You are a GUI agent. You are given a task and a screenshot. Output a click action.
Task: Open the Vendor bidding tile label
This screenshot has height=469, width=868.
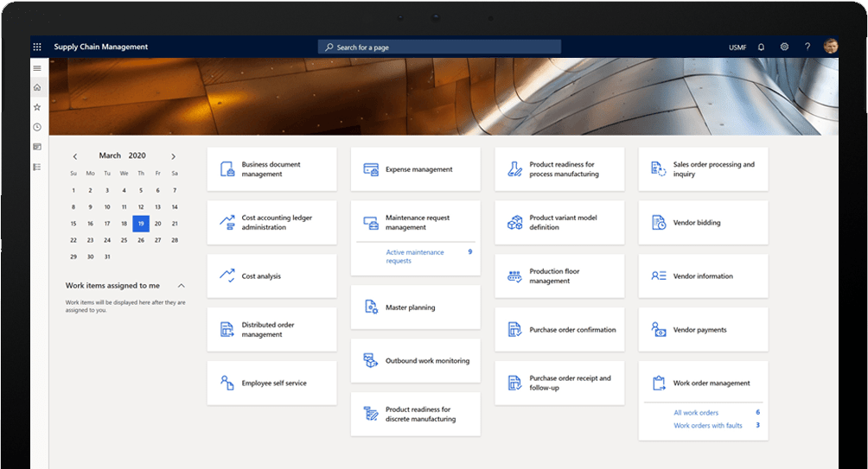coord(697,222)
